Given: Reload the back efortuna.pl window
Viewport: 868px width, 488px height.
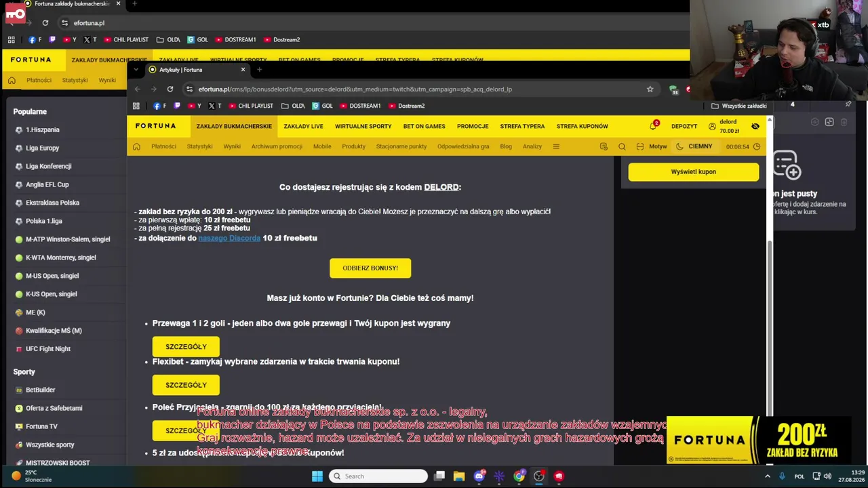Looking at the screenshot, I should pos(45,22).
